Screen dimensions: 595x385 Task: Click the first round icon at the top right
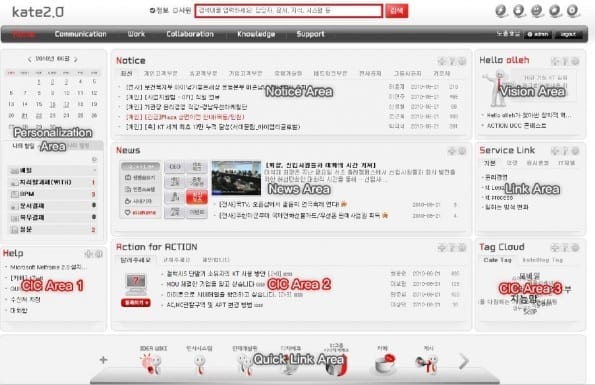pos(501,11)
